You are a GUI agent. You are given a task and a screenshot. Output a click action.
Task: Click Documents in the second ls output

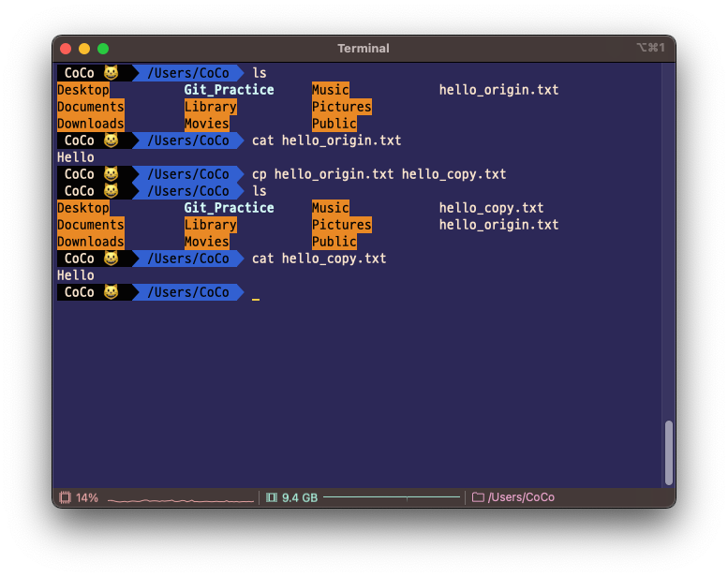point(91,225)
